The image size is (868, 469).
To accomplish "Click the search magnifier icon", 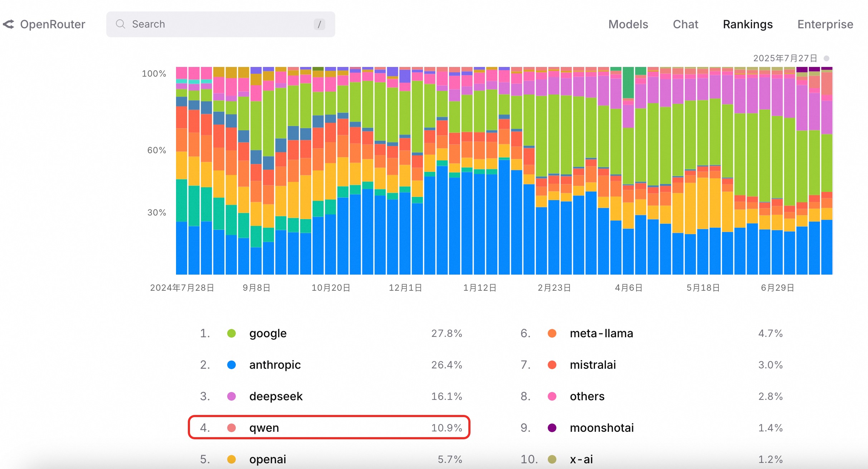I will (121, 24).
